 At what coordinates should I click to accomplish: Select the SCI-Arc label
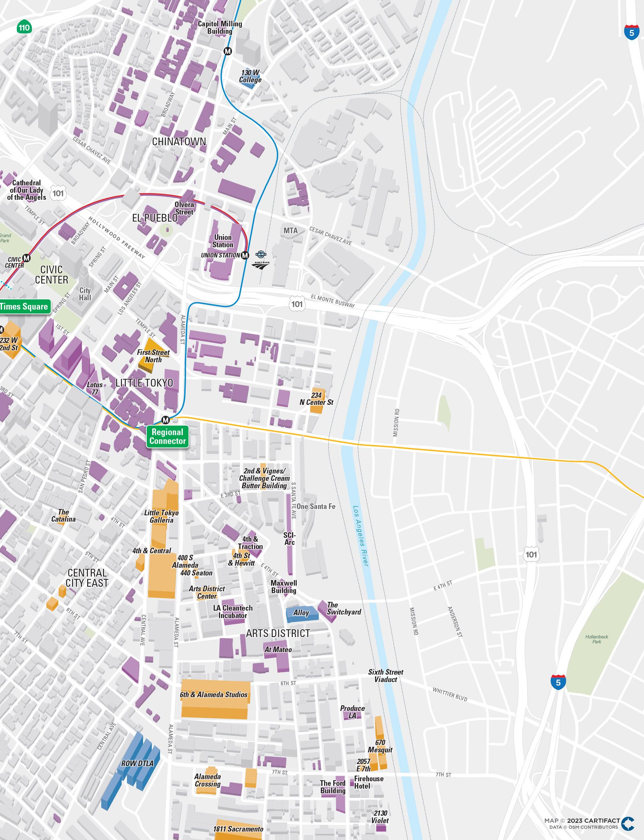[x=289, y=539]
